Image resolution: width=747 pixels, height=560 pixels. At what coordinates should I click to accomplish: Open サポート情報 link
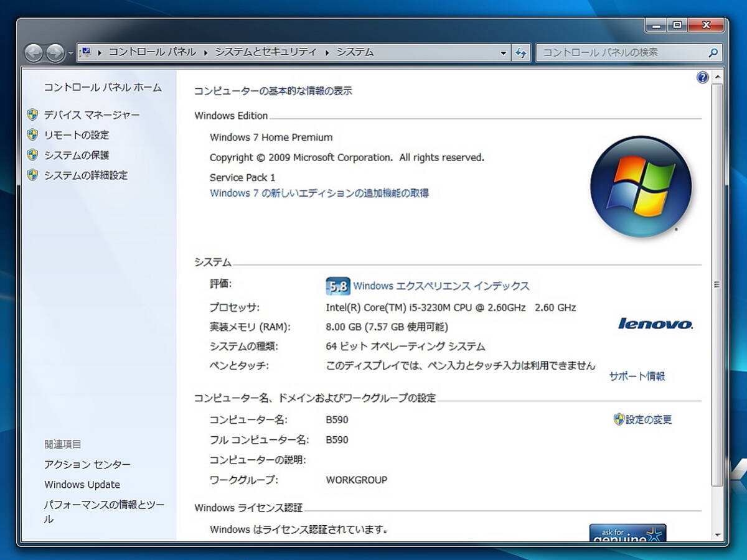pyautogui.click(x=637, y=376)
